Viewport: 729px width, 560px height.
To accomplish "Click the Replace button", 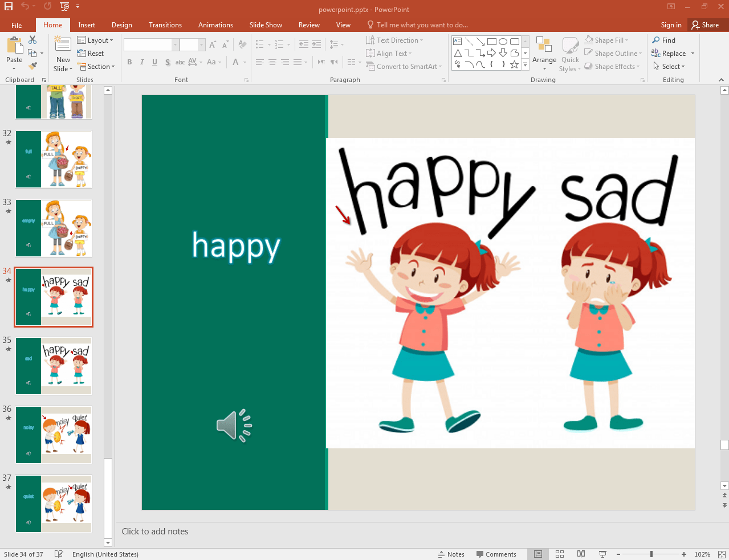I will [x=673, y=54].
